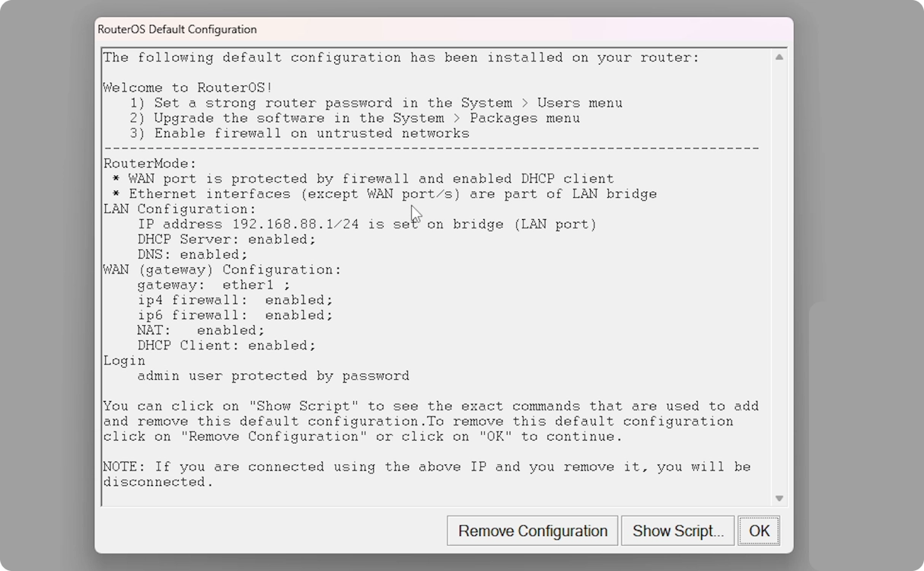Open Show Script... to view commands
The image size is (924, 571).
[x=677, y=531]
